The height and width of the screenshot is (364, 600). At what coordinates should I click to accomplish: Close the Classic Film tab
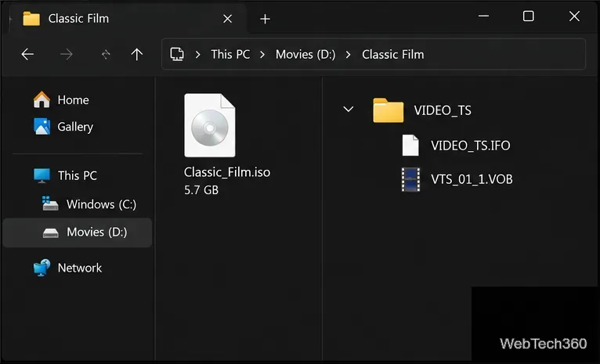(227, 19)
